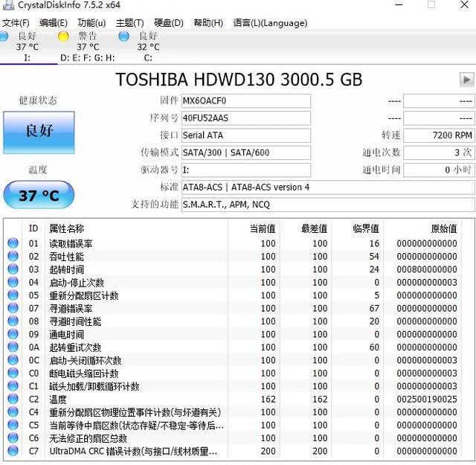This screenshot has height=465, width=476.
Task: Select the 无法修正的扇区总数 attribute name
Action: [88, 438]
